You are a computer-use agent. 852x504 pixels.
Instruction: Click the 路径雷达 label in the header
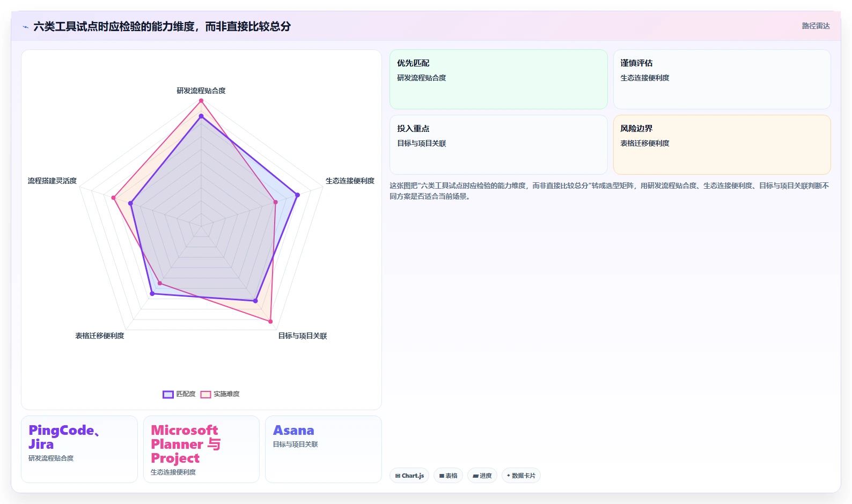pos(816,26)
